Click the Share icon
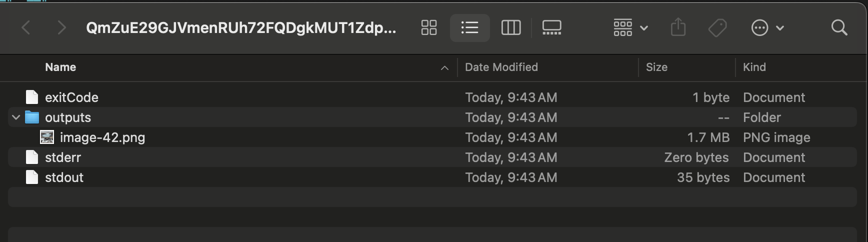868x242 pixels. point(678,27)
